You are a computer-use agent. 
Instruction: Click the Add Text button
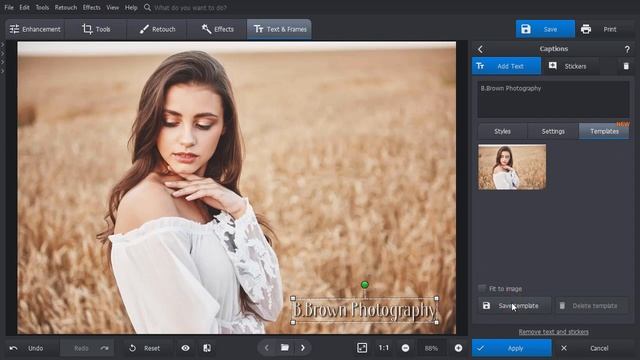507,66
